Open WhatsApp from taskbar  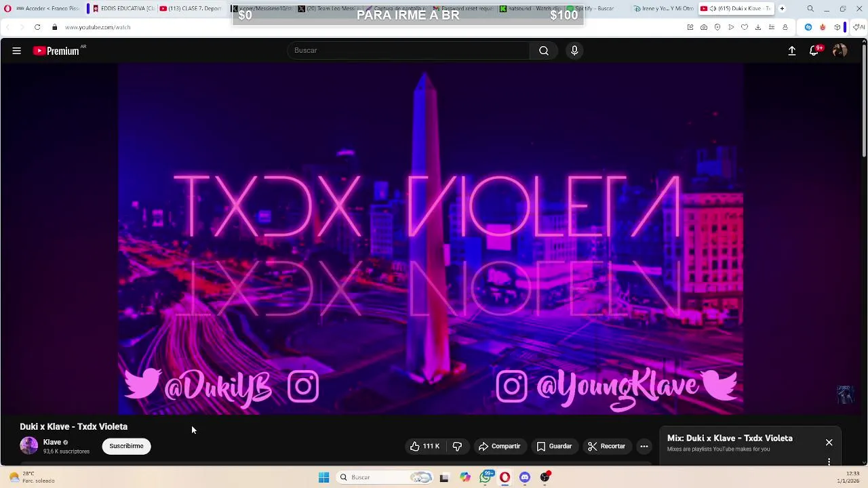coord(485,477)
